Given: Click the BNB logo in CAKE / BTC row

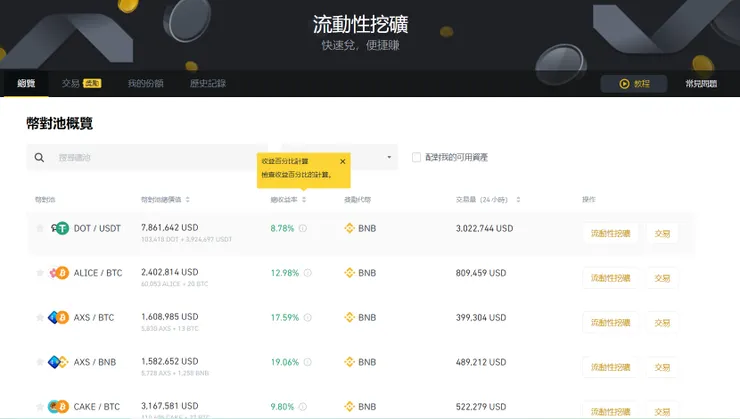Looking at the screenshot, I should pyautogui.click(x=349, y=406).
